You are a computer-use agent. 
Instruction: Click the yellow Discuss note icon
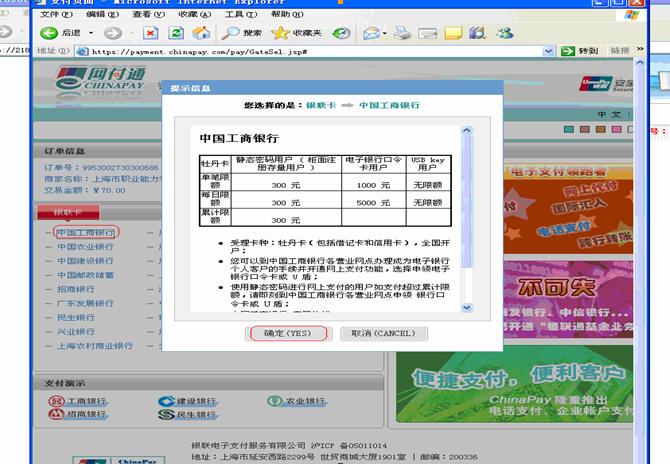[x=453, y=33]
